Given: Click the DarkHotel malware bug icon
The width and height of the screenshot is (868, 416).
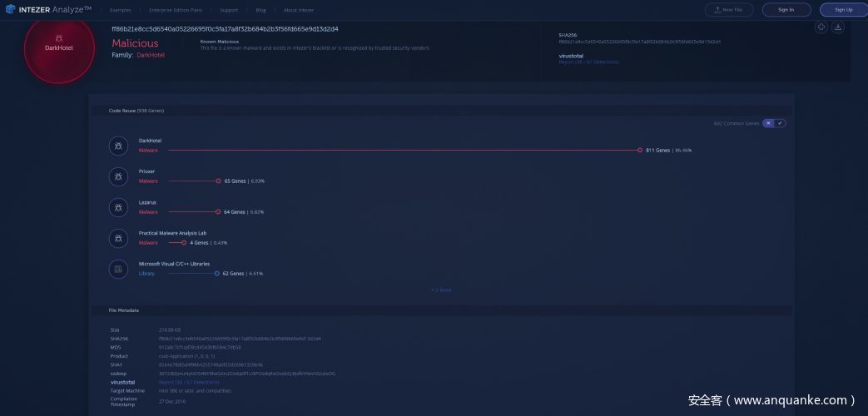Looking at the screenshot, I should click(118, 146).
